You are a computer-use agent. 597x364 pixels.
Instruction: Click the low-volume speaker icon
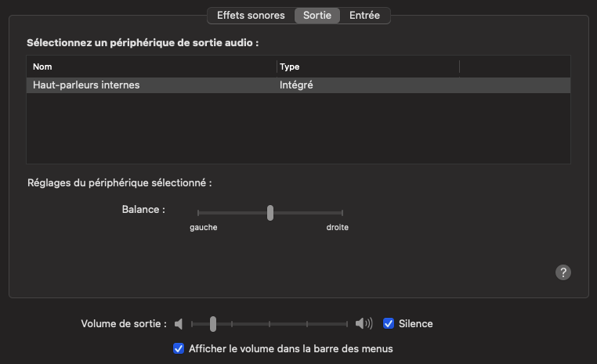click(179, 324)
